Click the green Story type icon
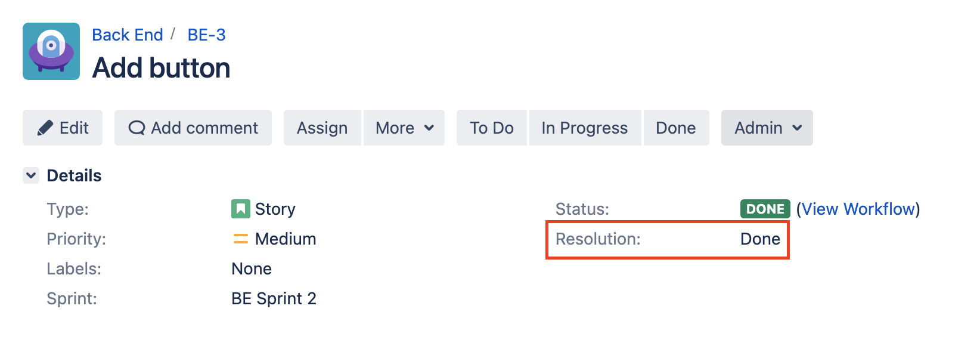The image size is (980, 352). [x=240, y=209]
